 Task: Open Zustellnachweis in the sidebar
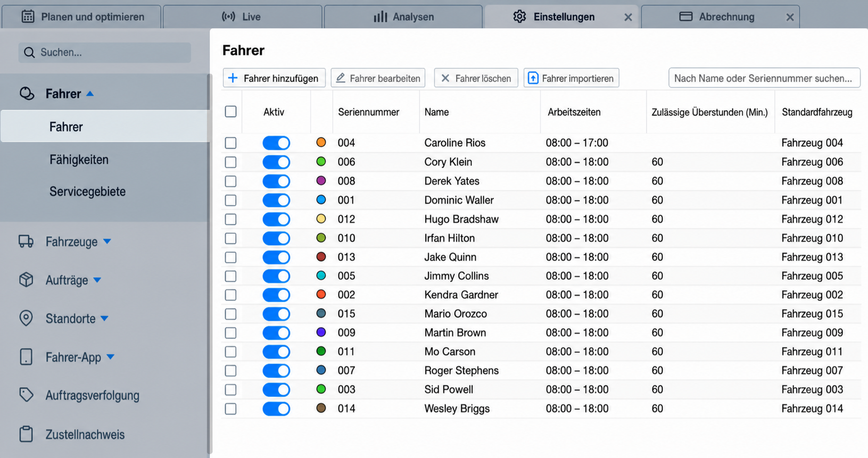pyautogui.click(x=85, y=435)
